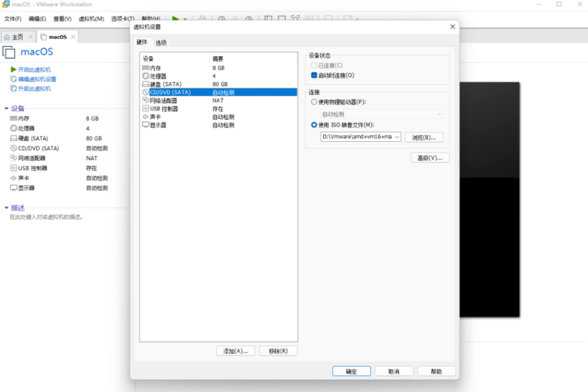Open the 虚拟机(M) menu
This screenshot has width=588, height=392.
coord(91,19)
